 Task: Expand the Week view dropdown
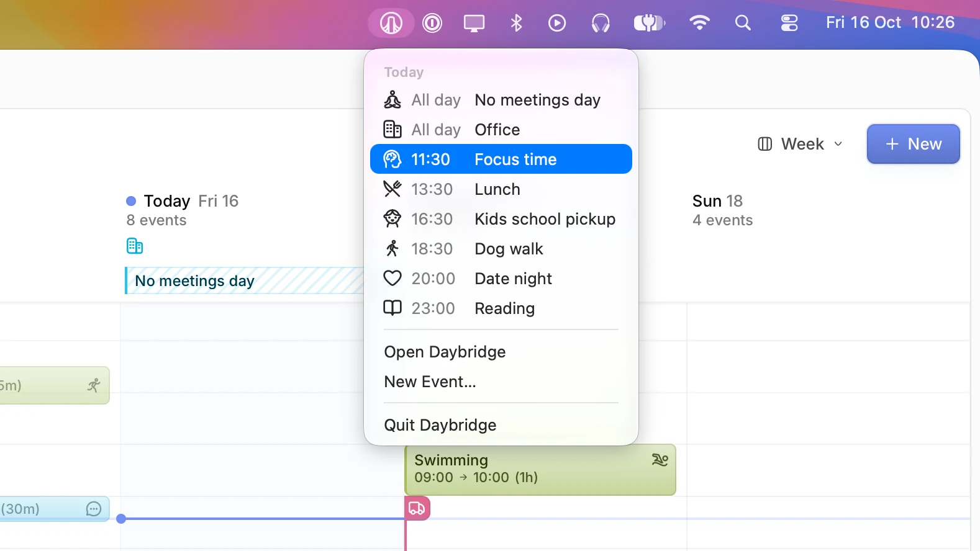point(801,144)
